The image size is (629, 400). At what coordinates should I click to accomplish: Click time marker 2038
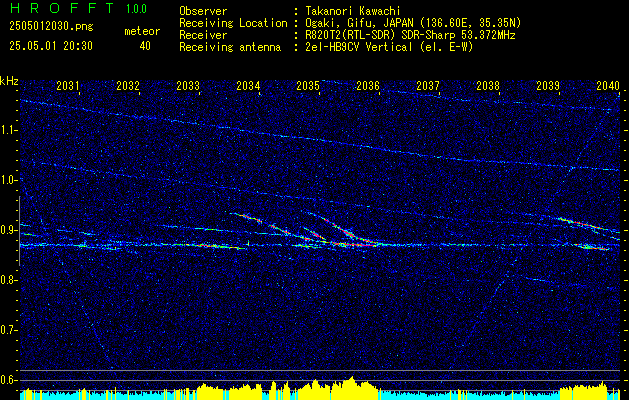[488, 85]
